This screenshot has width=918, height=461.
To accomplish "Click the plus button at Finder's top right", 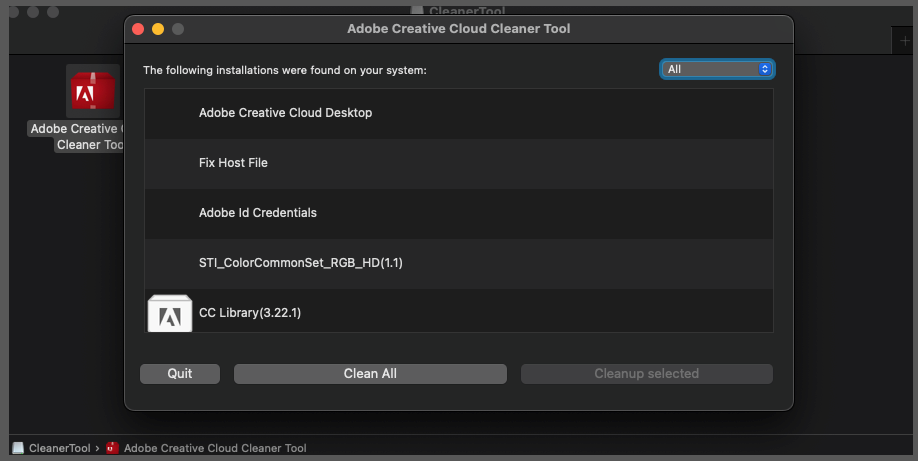I will (x=905, y=40).
